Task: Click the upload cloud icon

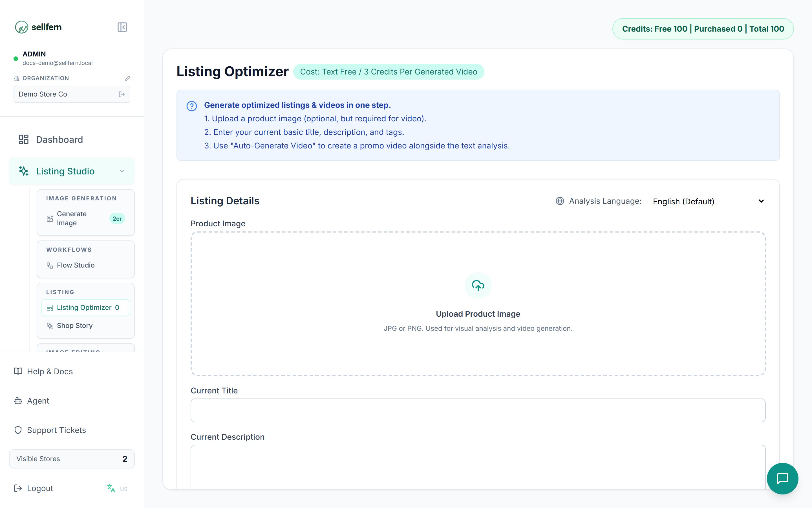Action: pos(478,285)
